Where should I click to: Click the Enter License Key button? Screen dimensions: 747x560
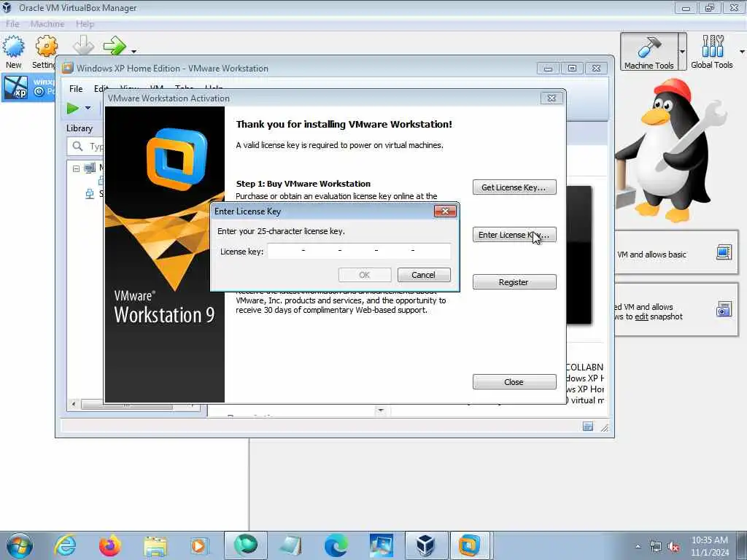[x=514, y=234]
